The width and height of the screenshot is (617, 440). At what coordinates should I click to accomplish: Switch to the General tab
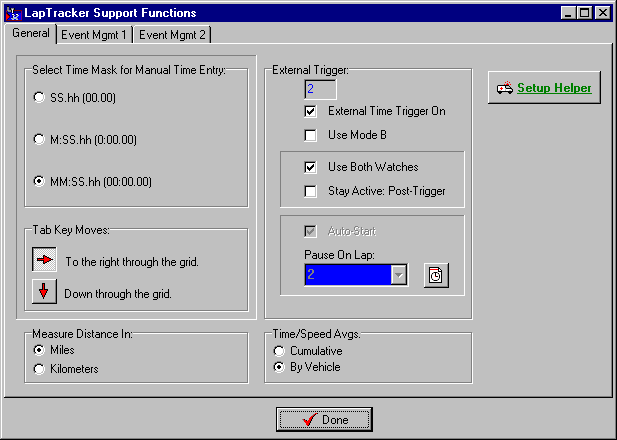pyautogui.click(x=31, y=33)
